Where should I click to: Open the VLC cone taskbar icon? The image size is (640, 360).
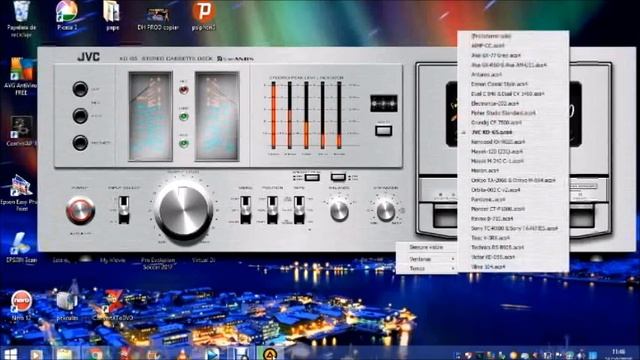point(183,354)
